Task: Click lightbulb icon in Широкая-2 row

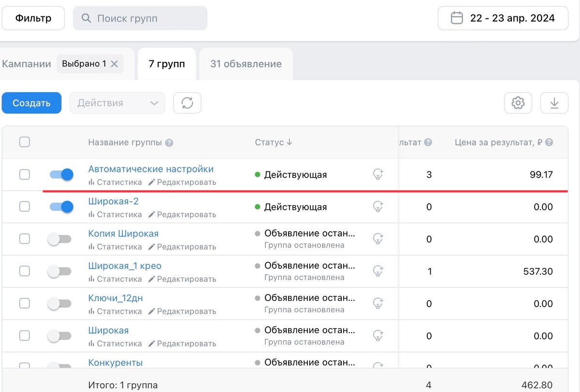Action: click(378, 207)
